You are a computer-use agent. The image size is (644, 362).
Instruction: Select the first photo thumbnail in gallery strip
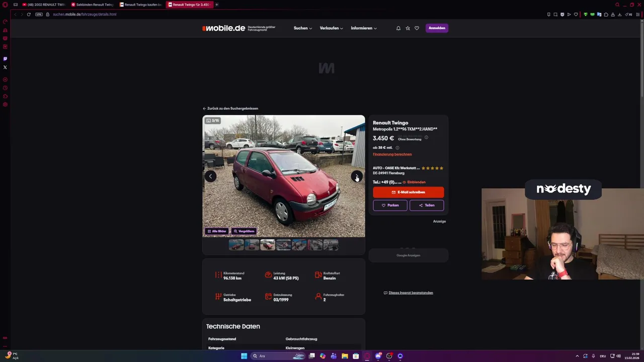pyautogui.click(x=236, y=245)
